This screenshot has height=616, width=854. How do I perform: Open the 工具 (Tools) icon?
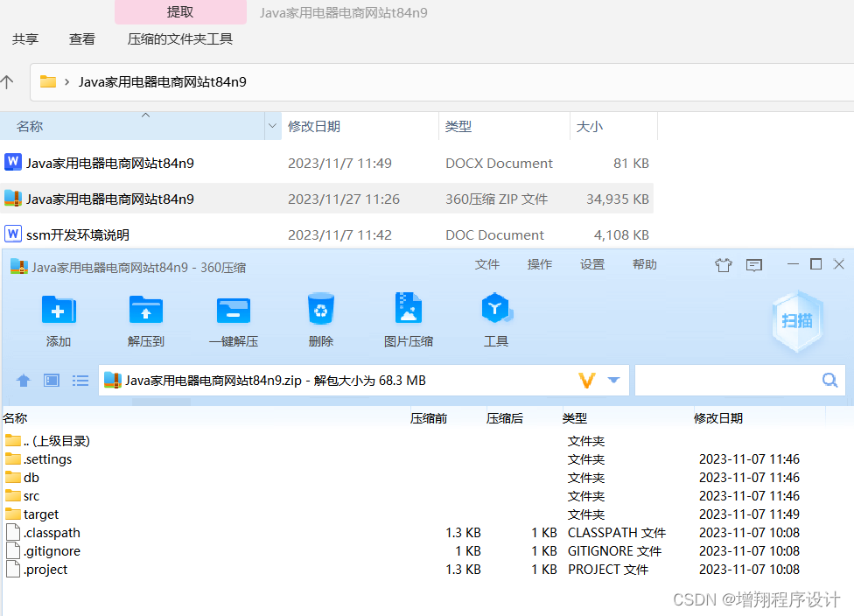pyautogui.click(x=496, y=308)
